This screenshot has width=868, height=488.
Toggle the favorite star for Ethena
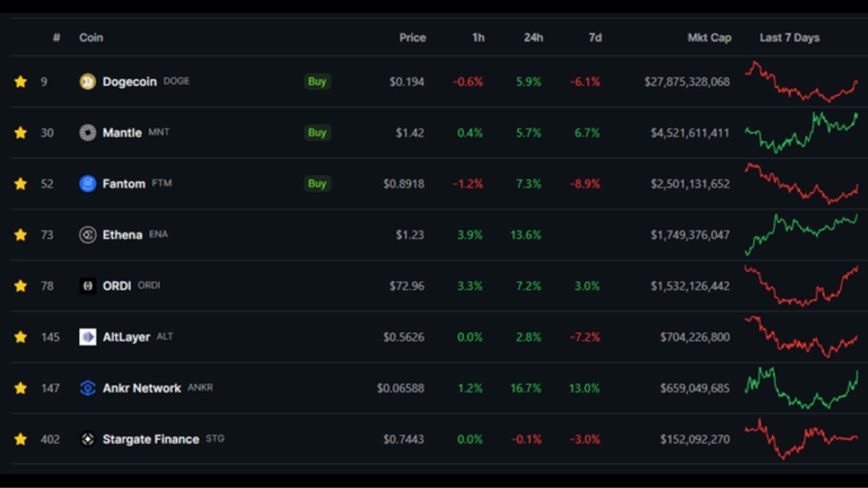point(21,235)
